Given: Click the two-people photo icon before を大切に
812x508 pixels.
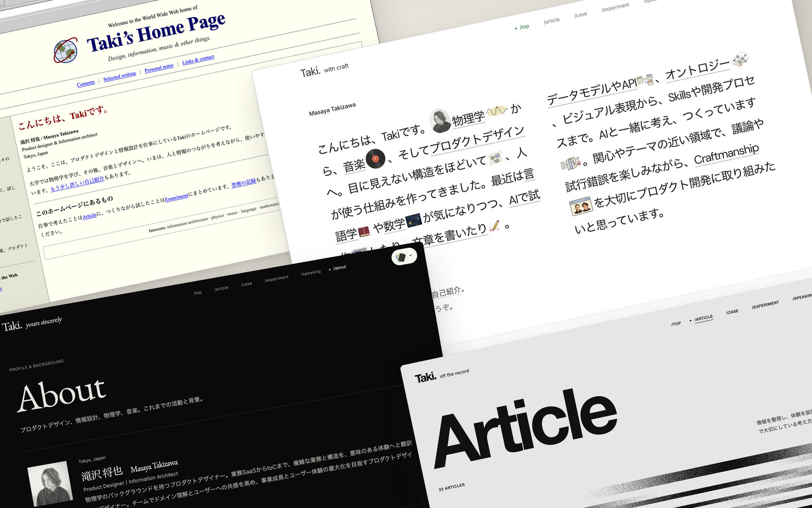Looking at the screenshot, I should [x=582, y=206].
